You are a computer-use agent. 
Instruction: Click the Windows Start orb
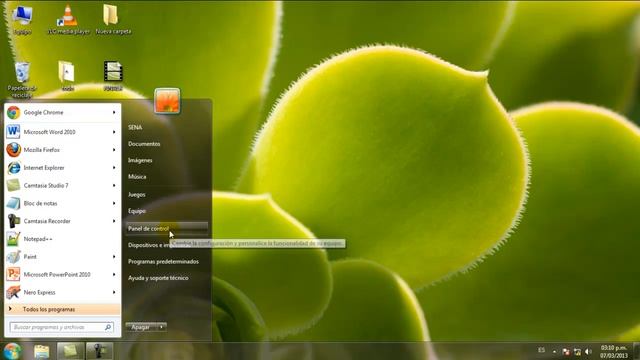pyautogui.click(x=12, y=351)
